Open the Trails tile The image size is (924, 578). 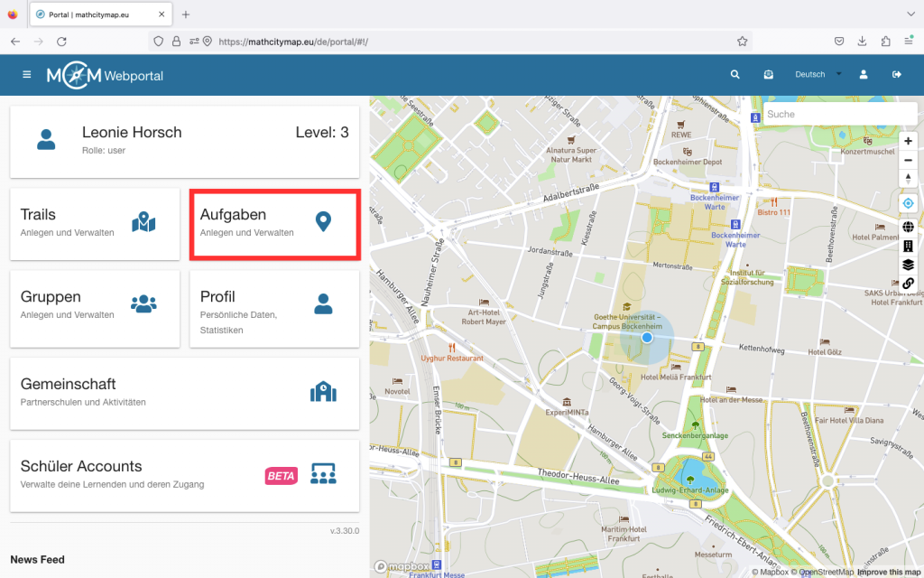(95, 224)
